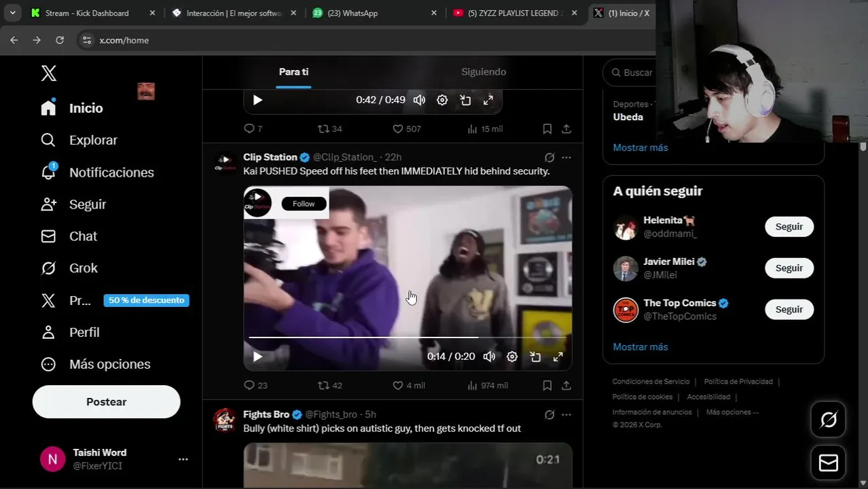Play the top video at 0:42
This screenshot has width=868, height=489.
point(257,100)
